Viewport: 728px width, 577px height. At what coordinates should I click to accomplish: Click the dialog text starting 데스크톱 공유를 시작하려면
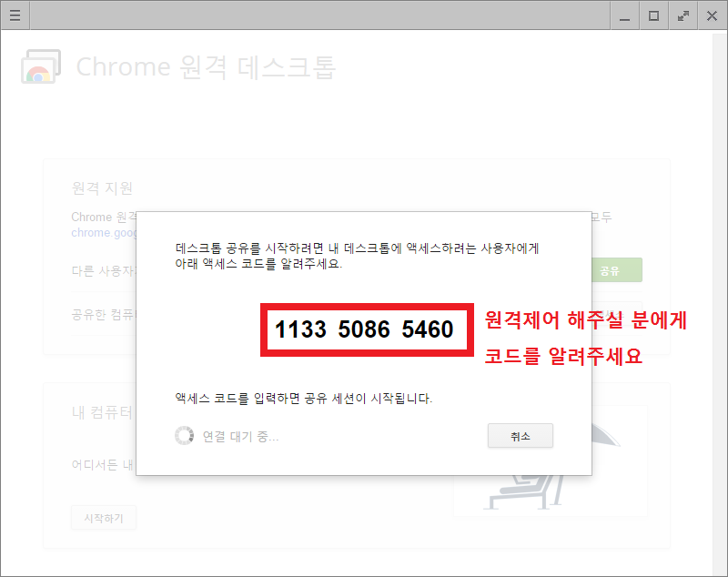point(357,256)
